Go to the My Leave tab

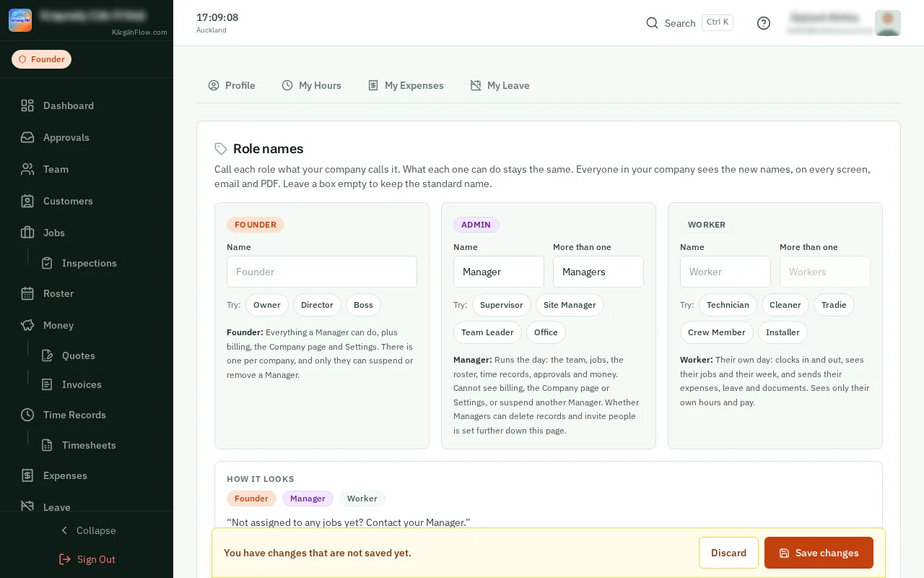click(500, 85)
